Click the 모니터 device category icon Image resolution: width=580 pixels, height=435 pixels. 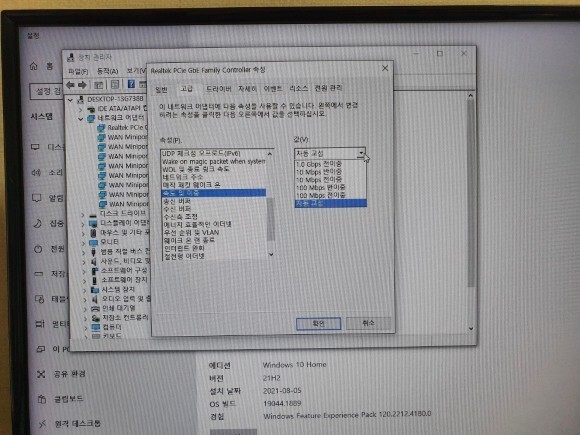tap(94, 242)
